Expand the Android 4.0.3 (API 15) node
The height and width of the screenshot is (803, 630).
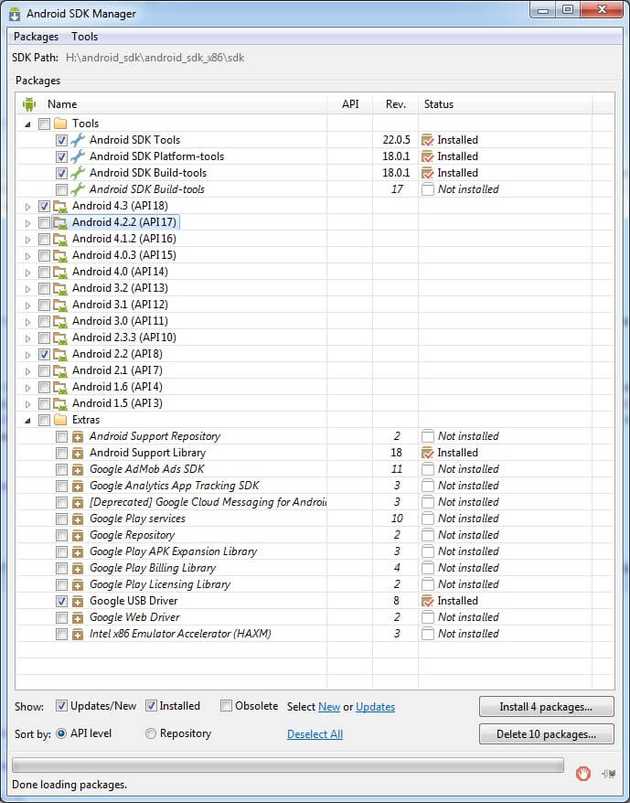click(x=28, y=256)
